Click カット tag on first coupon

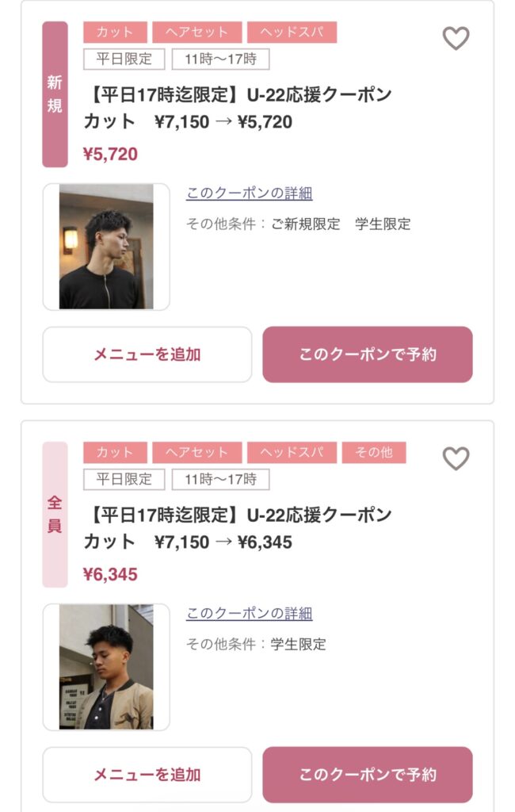coord(115,33)
